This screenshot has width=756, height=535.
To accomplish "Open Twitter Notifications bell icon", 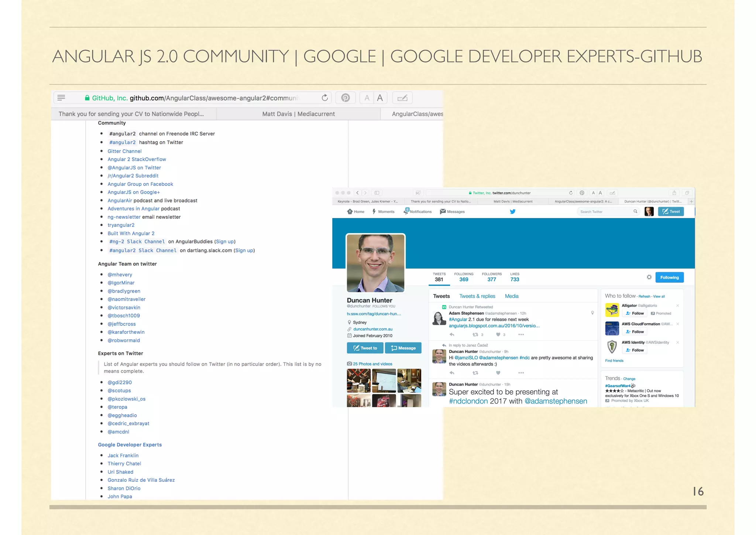I will 406,211.
